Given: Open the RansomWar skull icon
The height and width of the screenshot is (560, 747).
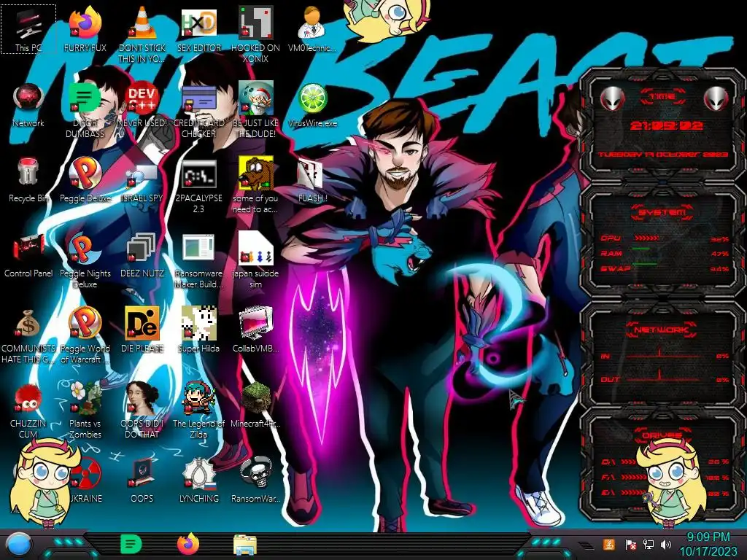Looking at the screenshot, I should [x=255, y=481].
